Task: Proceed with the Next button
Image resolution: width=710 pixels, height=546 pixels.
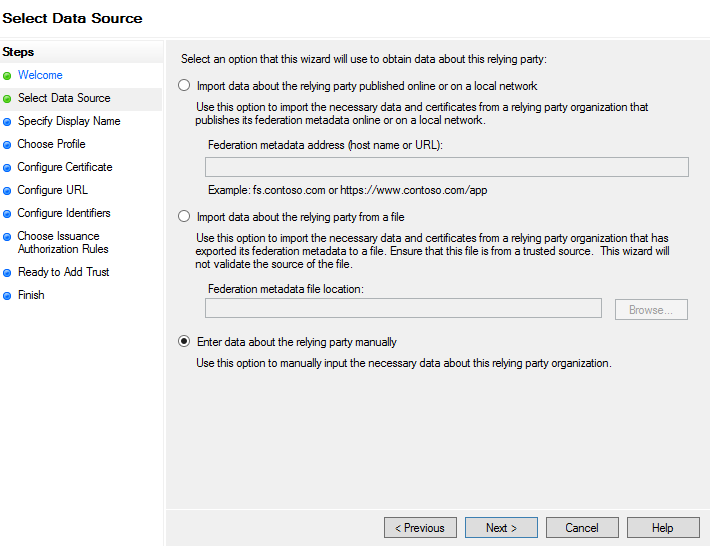Action: click(x=501, y=527)
